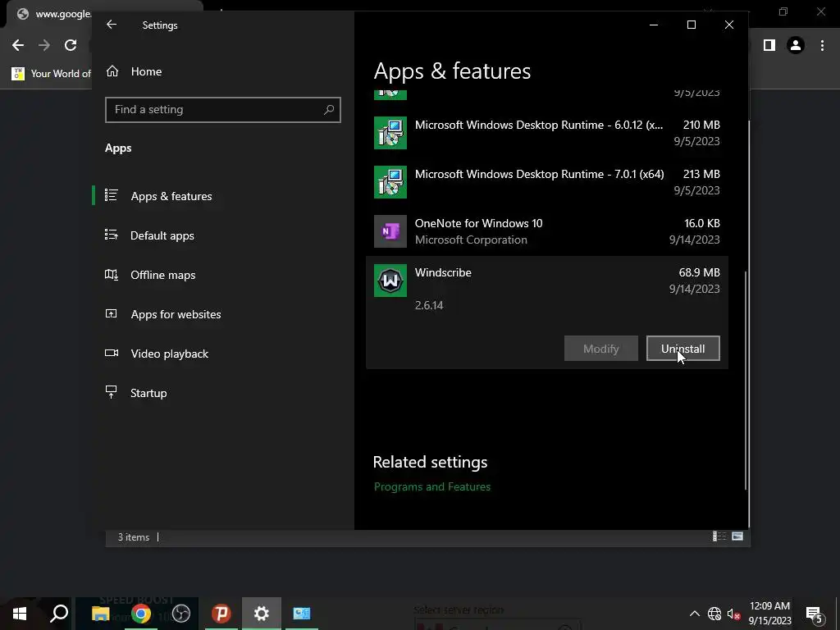Switch to large icons view in background window

(x=737, y=536)
